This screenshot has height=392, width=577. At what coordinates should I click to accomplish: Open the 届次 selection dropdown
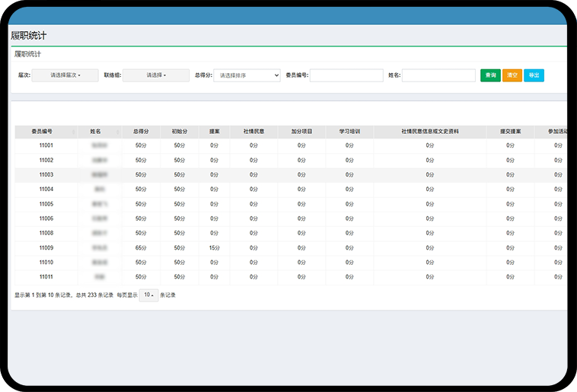[65, 75]
